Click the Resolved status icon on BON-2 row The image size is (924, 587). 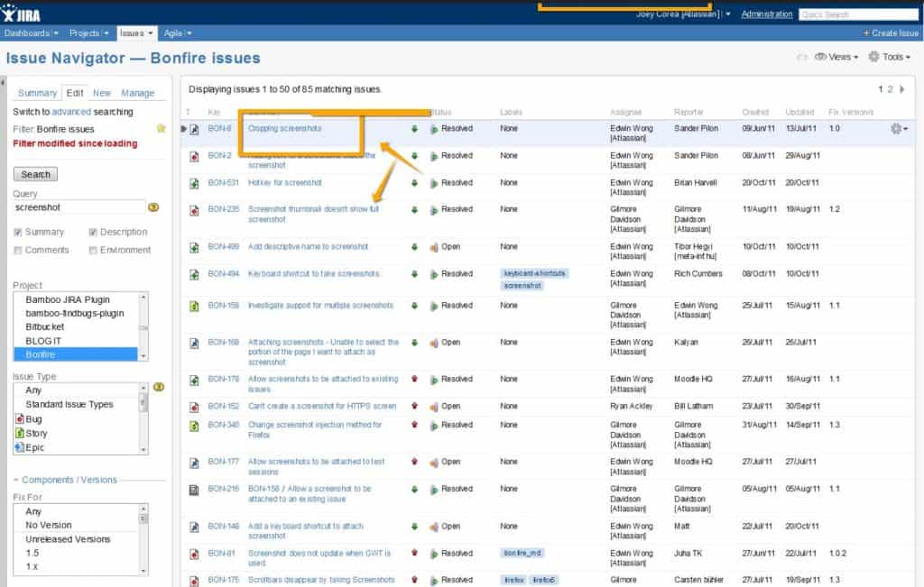pyautogui.click(x=434, y=156)
